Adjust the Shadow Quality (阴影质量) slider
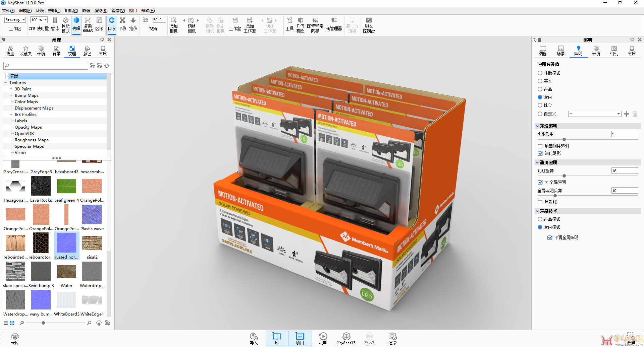The height and width of the screenshot is (347, 644). 564,139
